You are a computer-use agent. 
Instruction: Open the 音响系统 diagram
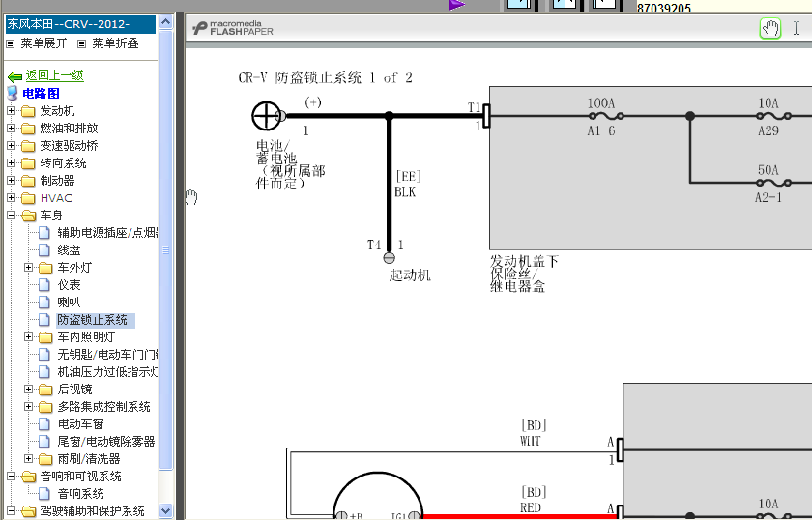(x=81, y=494)
